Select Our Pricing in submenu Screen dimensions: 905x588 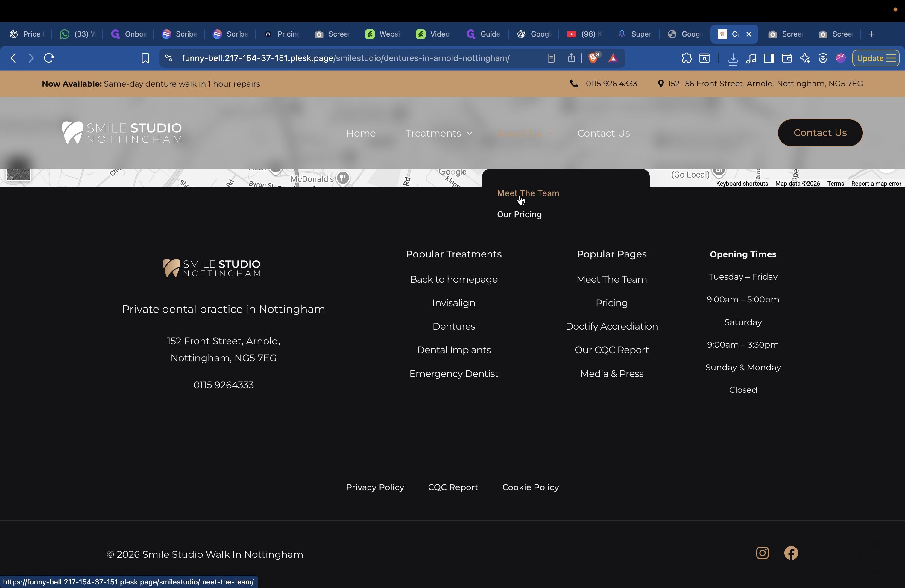pos(519,214)
